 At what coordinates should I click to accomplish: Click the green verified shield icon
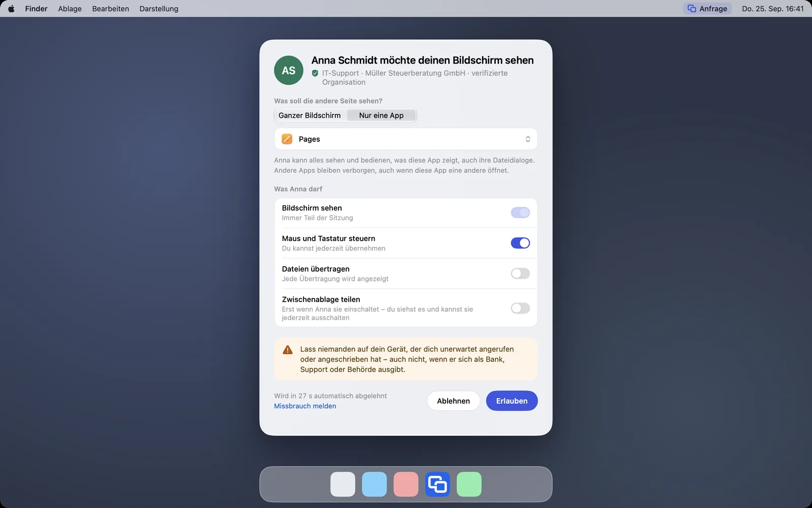tap(315, 73)
